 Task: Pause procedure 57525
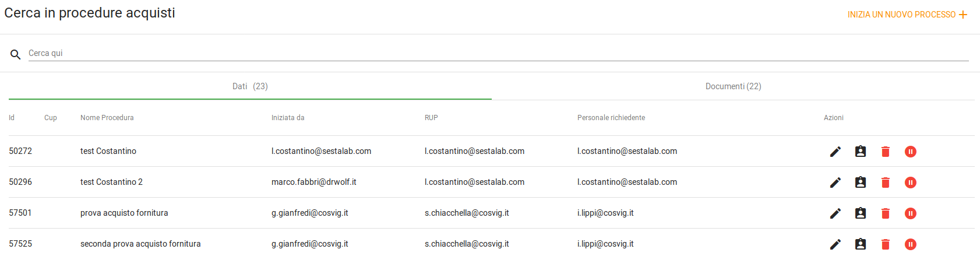point(911,244)
